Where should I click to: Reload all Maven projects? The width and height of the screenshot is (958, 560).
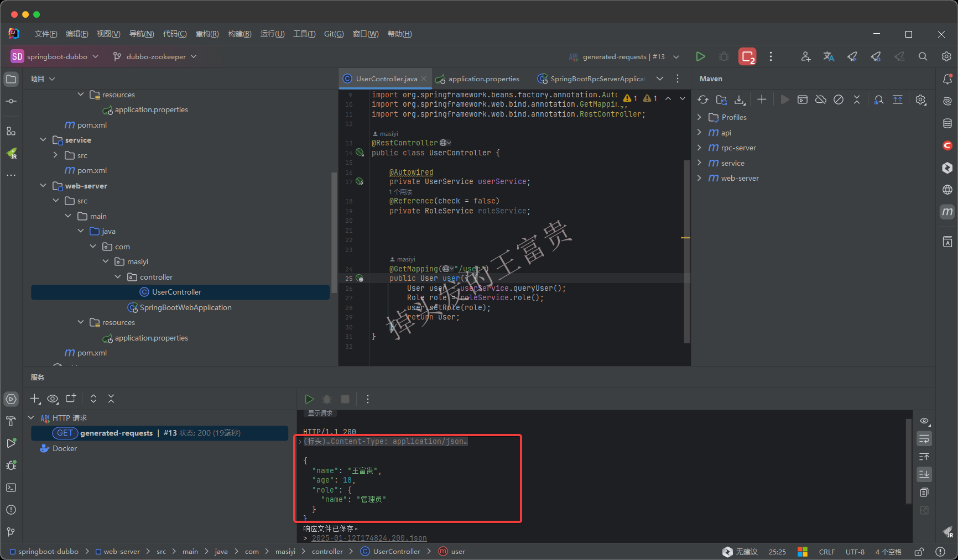click(x=703, y=100)
